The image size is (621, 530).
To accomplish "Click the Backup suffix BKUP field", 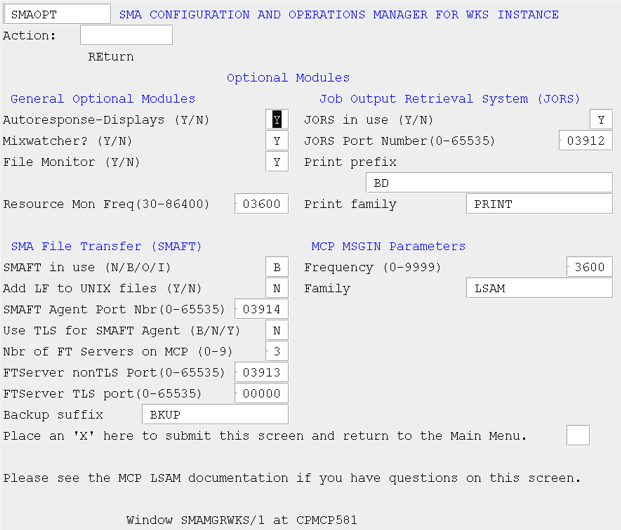I will [215, 414].
